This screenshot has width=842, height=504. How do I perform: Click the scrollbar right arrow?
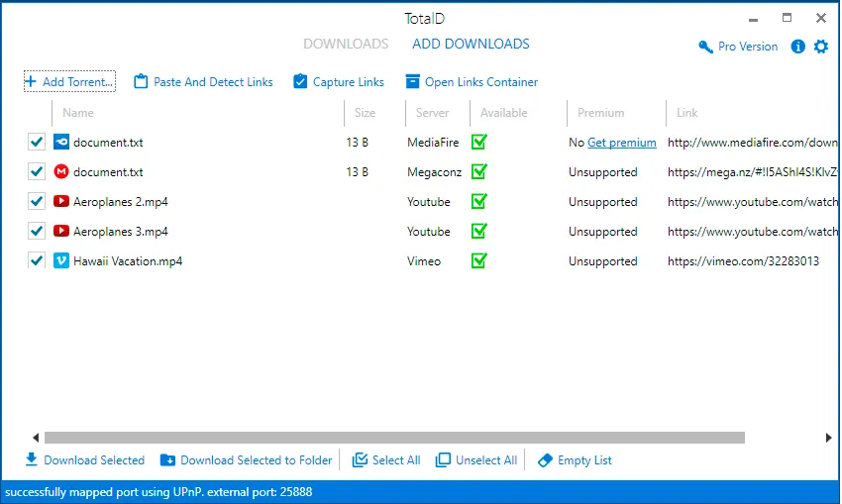tap(828, 438)
